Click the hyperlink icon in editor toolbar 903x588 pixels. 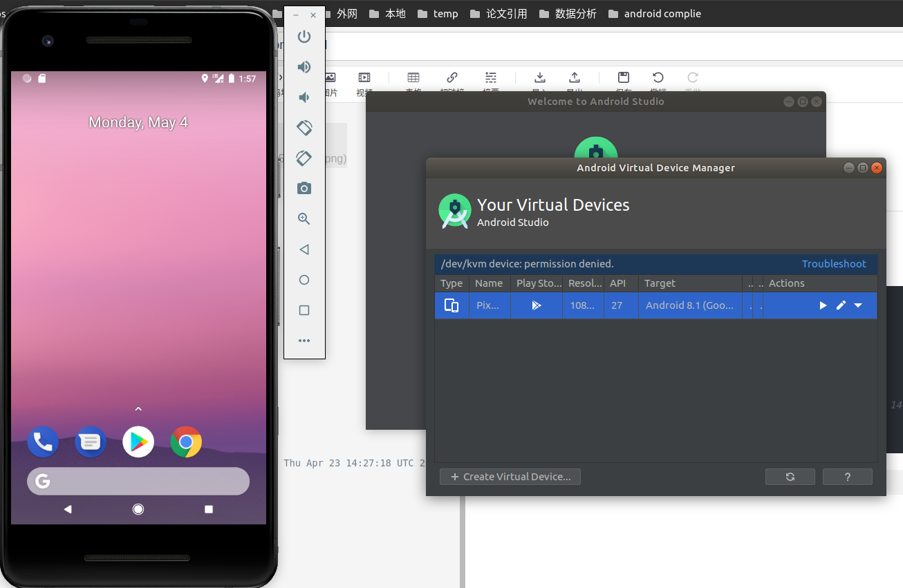tap(452, 78)
